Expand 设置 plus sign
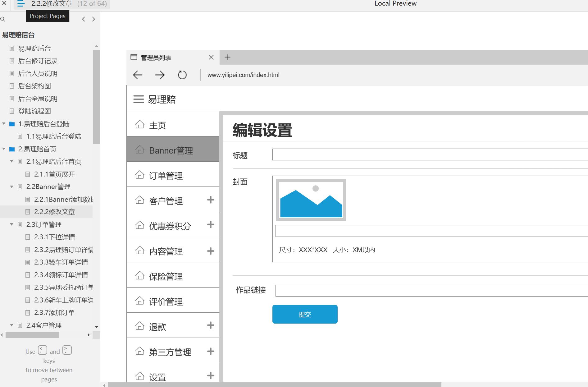This screenshot has height=387, width=588. click(211, 375)
